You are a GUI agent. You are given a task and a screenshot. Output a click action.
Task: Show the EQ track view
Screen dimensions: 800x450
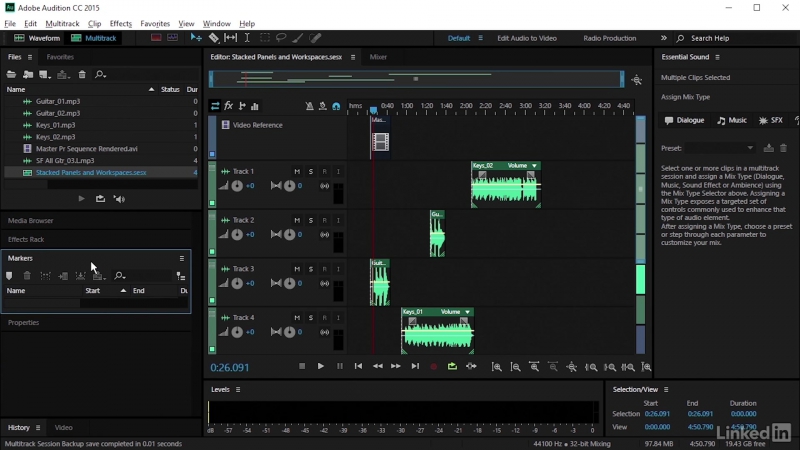(x=255, y=106)
